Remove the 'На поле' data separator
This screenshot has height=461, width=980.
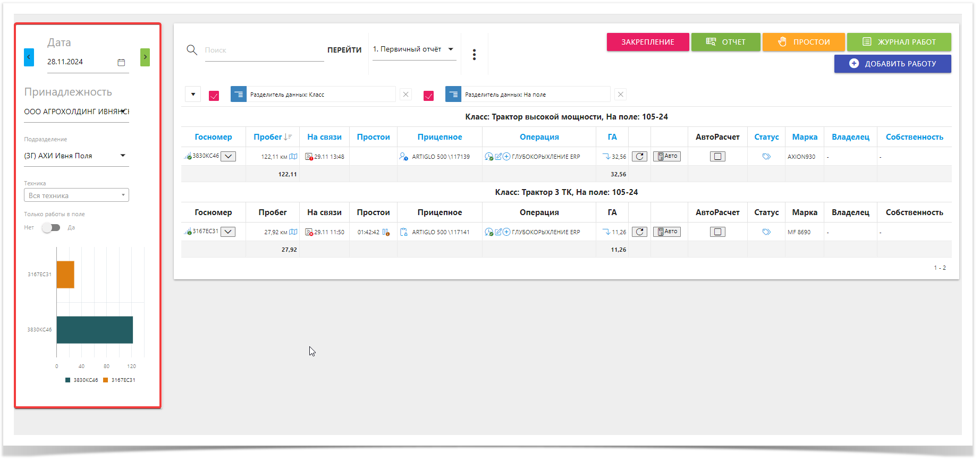click(x=620, y=95)
